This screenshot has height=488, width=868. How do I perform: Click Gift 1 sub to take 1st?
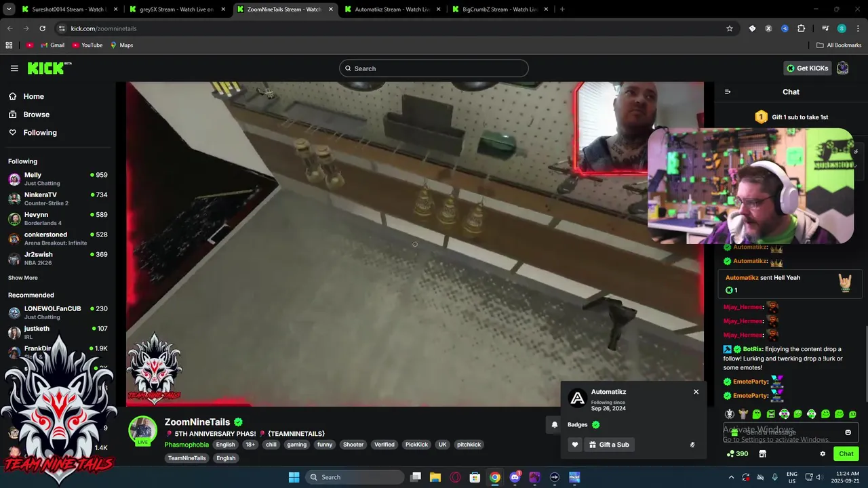click(791, 117)
